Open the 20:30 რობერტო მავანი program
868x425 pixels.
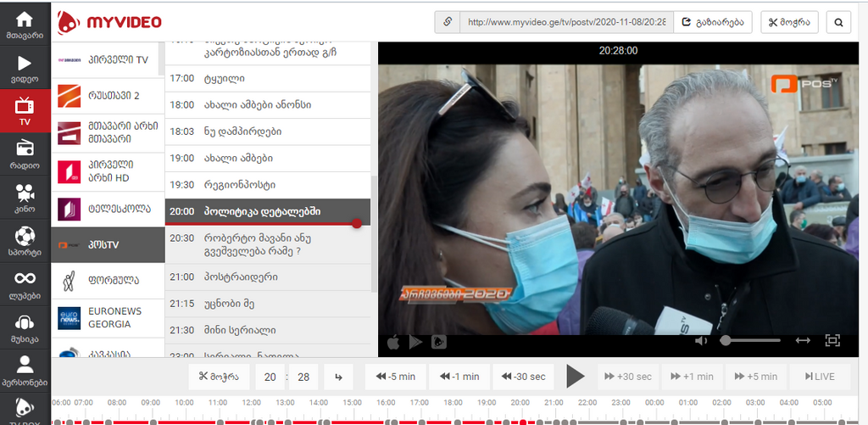coord(268,245)
